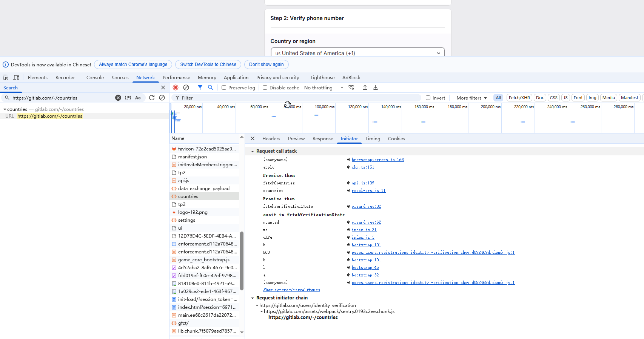The width and height of the screenshot is (644, 339).
Task: Open the network conditions icon
Action: tap(351, 87)
